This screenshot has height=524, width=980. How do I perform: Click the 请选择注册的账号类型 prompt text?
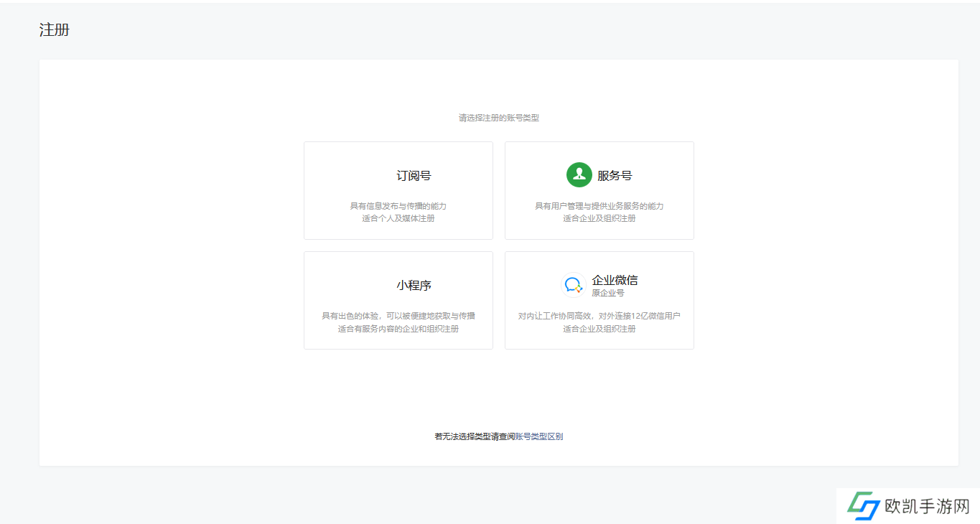pyautogui.click(x=499, y=118)
